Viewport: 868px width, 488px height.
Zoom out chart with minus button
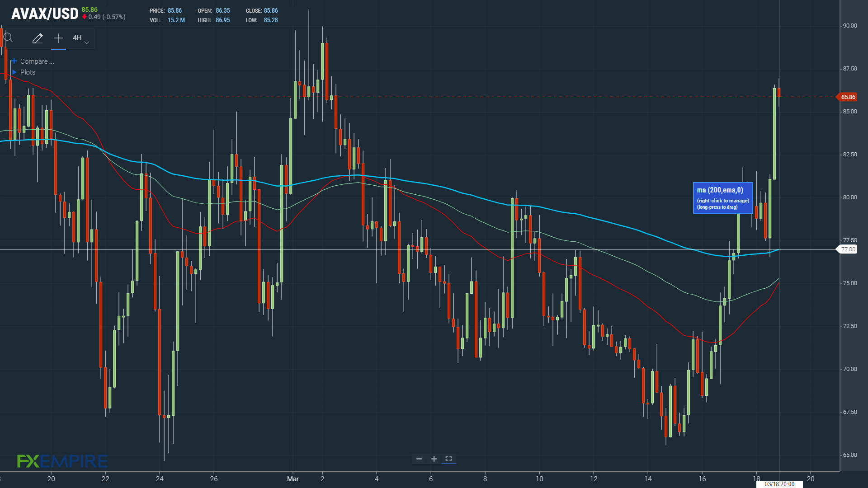point(419,459)
